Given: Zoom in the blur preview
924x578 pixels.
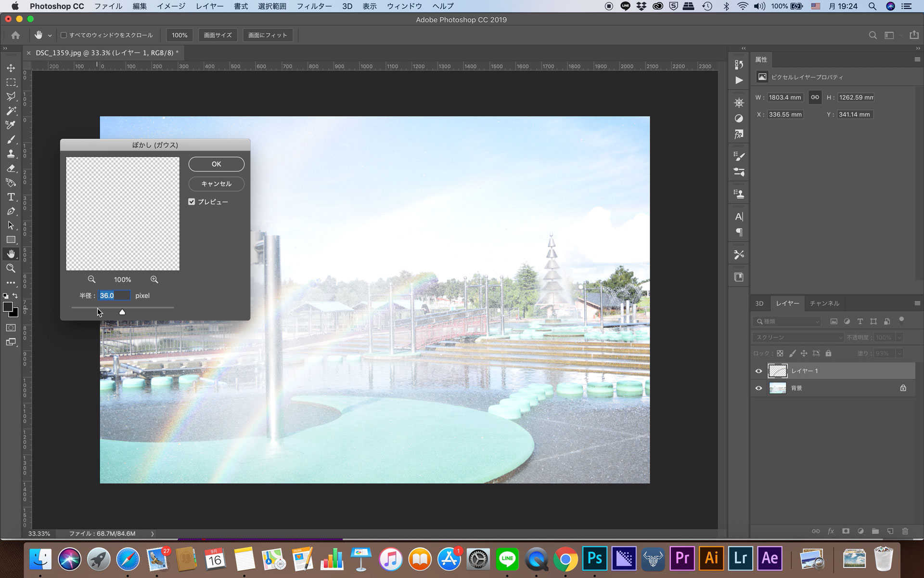Looking at the screenshot, I should point(154,279).
